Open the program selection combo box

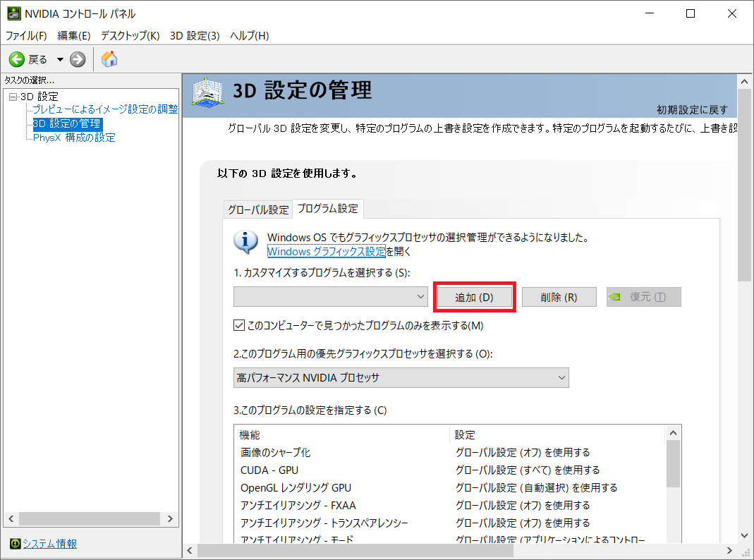point(331,297)
